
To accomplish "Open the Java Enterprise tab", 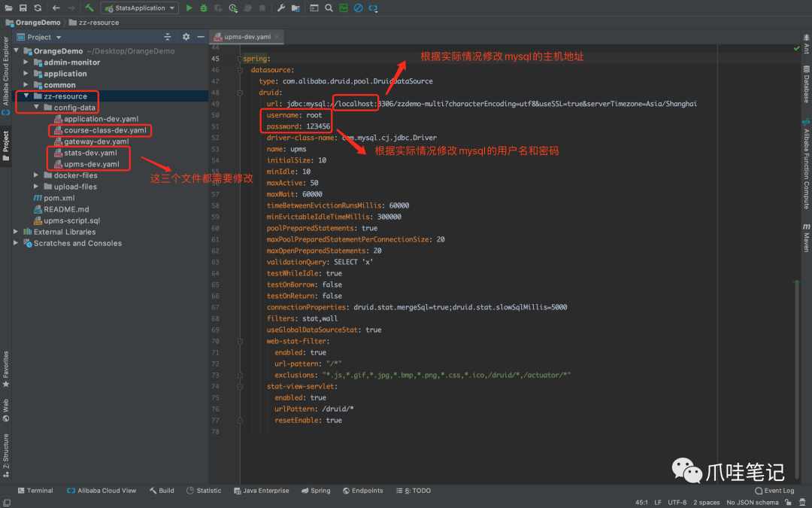I will (x=261, y=491).
